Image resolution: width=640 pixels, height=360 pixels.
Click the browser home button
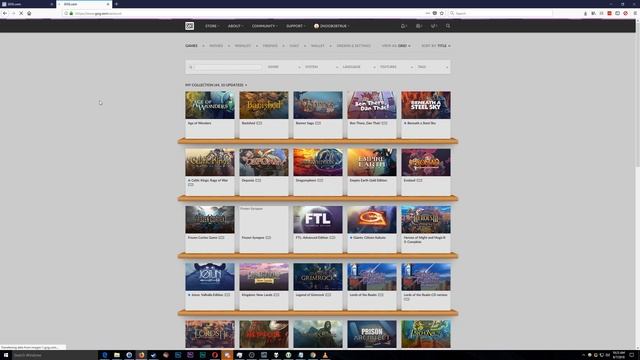[x=29, y=13]
